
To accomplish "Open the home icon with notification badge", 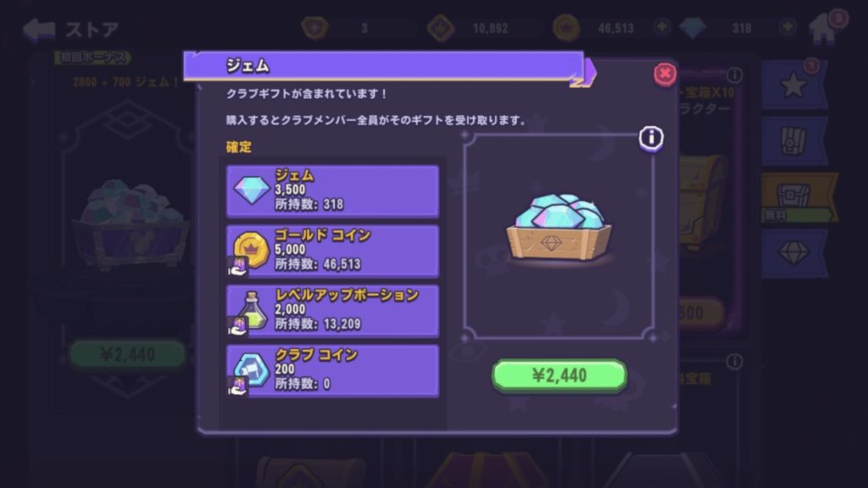I will [x=824, y=29].
